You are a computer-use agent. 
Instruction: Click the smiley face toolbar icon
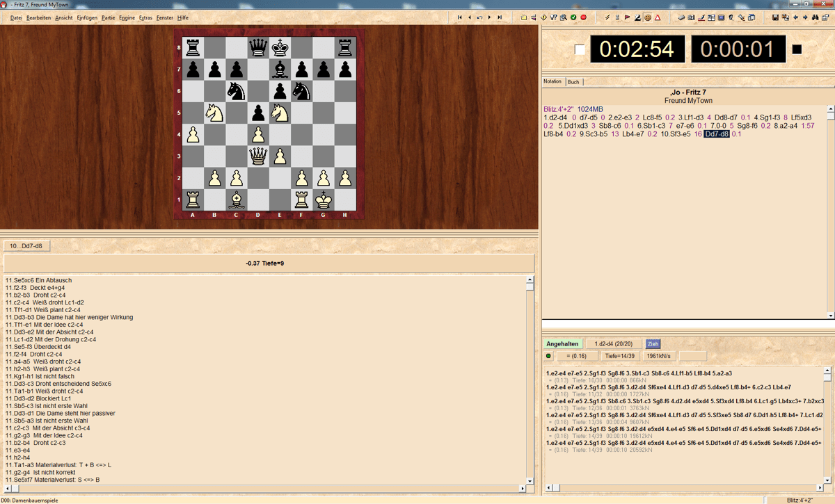tap(647, 17)
